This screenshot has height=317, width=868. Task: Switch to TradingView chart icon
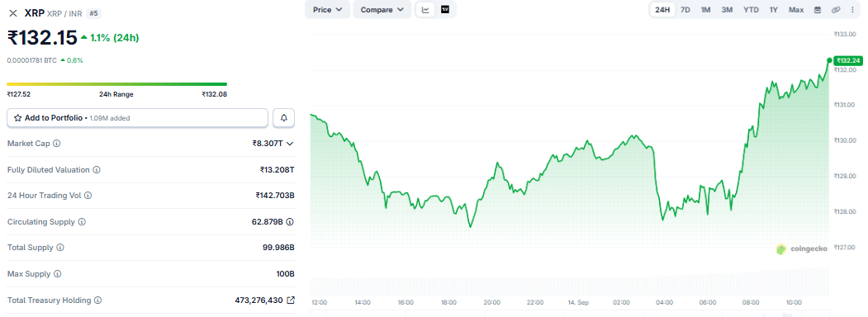[445, 9]
